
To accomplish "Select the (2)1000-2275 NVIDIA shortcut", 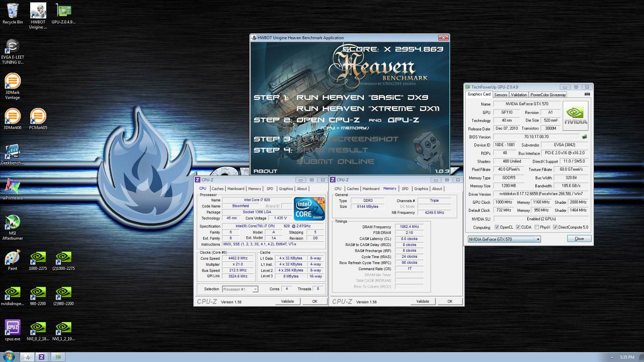I will pos(64,260).
